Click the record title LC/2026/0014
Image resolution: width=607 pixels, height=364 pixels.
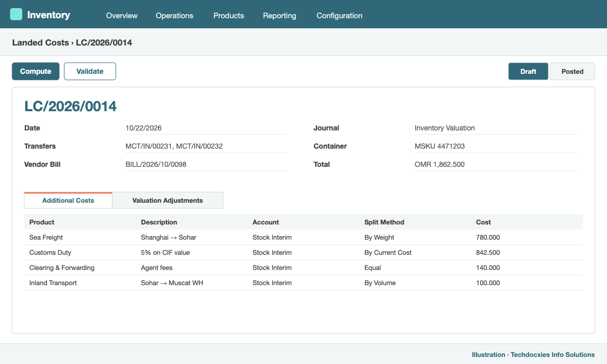pos(71,106)
